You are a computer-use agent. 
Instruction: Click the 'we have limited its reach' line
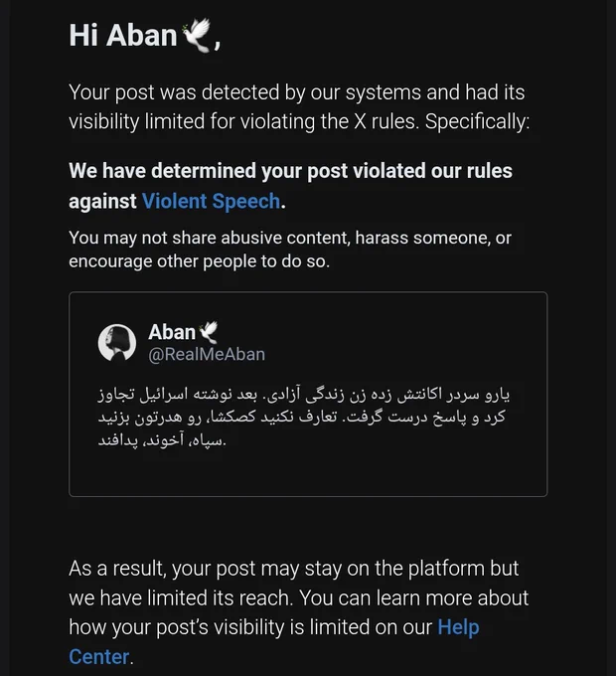[298, 598]
